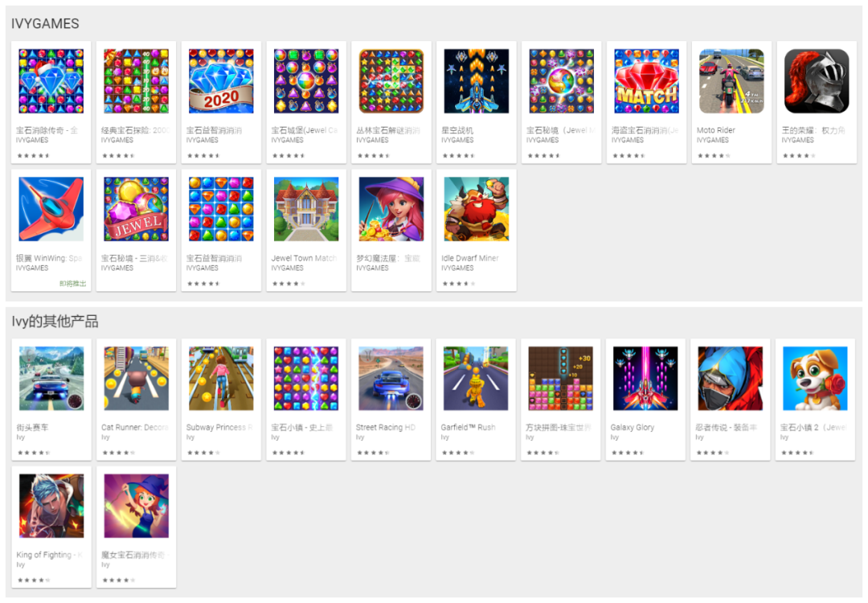The image size is (868, 603).
Task: Open the King of Fighting icon
Action: (51, 506)
